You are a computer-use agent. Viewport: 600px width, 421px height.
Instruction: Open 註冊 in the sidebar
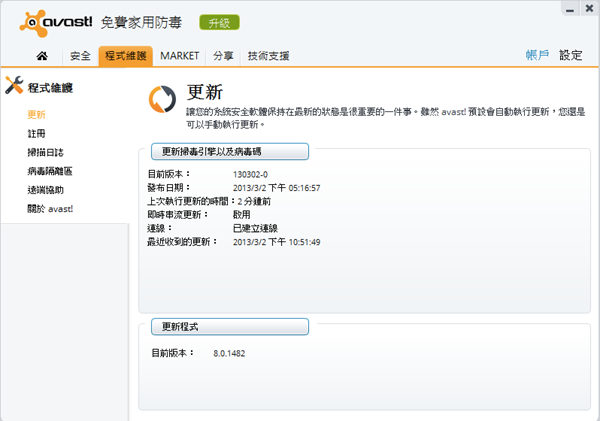tap(37, 133)
